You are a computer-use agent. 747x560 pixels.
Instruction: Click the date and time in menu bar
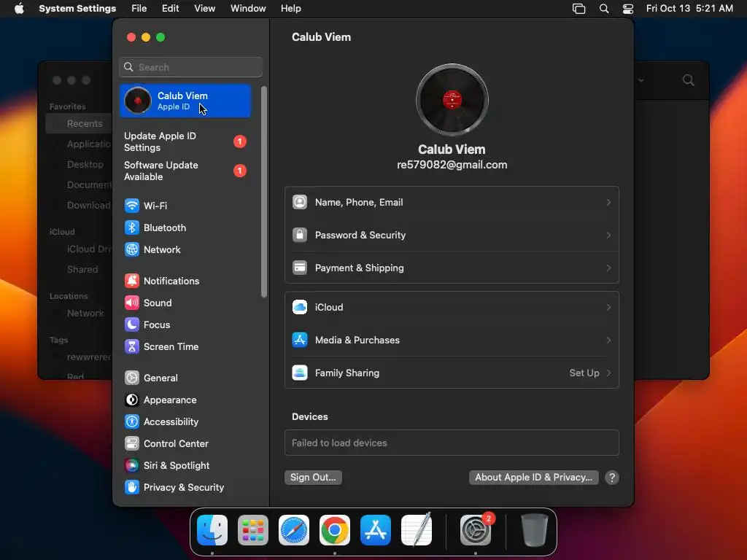(689, 9)
